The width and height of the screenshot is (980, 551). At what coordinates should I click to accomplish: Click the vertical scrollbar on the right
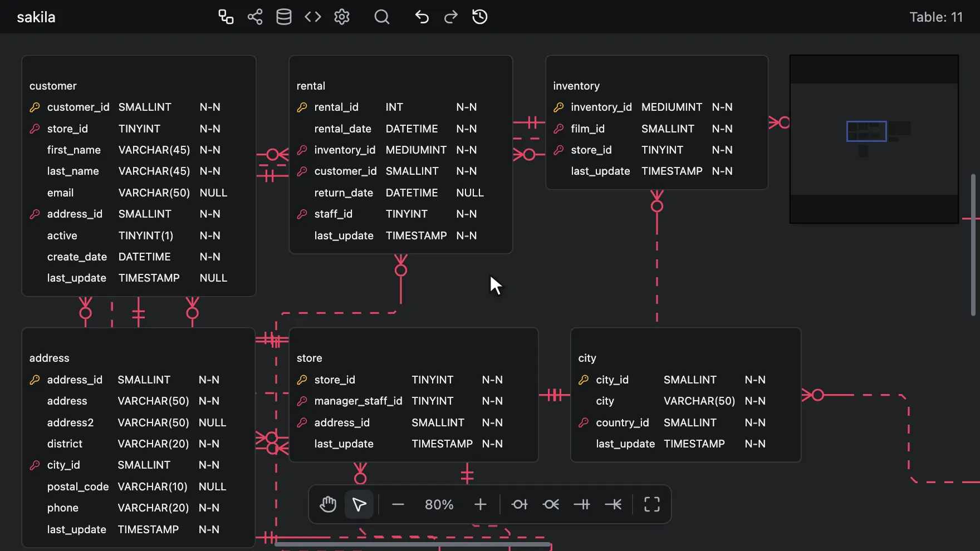[x=973, y=245]
